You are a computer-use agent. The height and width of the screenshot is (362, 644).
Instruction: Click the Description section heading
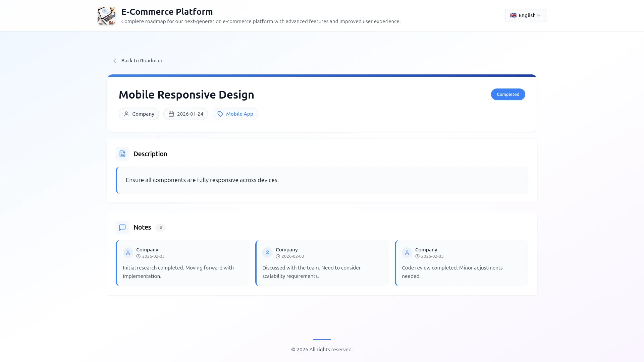coord(150,154)
